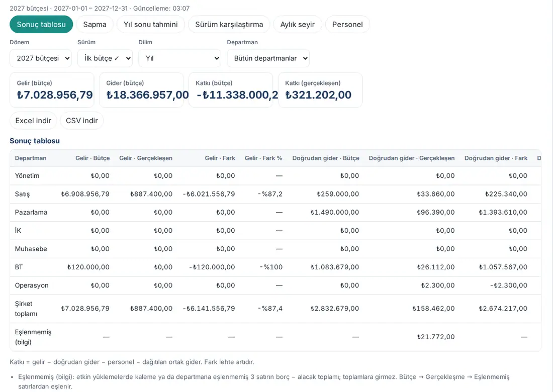Click the Gelir · Bütçe column header
Screen dimensions: 553x392
coord(93,158)
